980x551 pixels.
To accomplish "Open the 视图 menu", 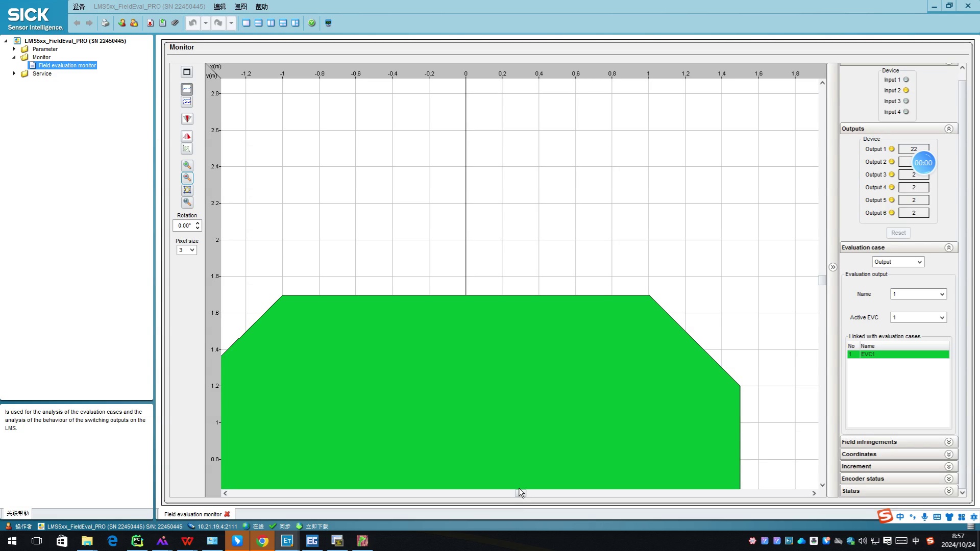I will [240, 7].
